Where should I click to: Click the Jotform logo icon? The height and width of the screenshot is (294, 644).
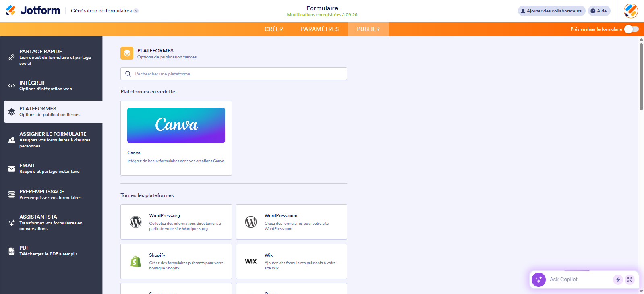[11, 10]
